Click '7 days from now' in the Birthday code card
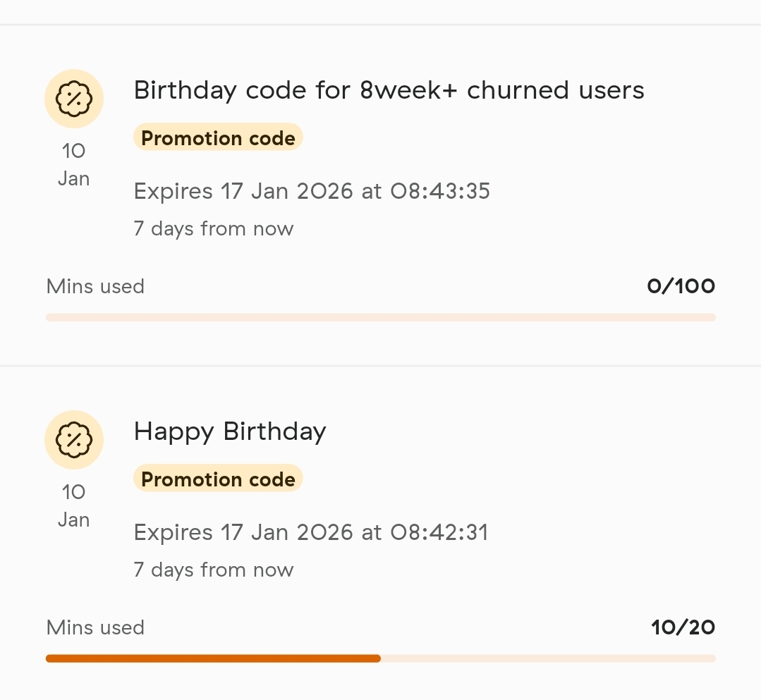Image resolution: width=761 pixels, height=700 pixels. point(214,228)
